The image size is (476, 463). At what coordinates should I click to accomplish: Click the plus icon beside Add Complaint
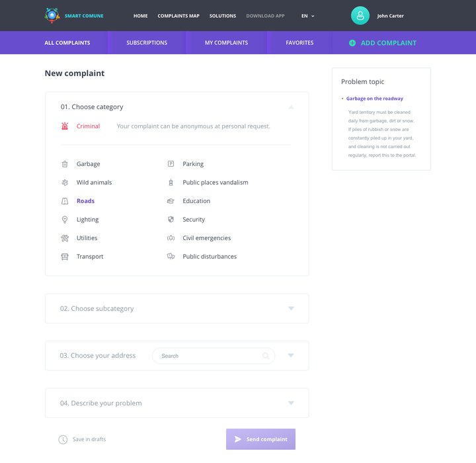(x=352, y=43)
